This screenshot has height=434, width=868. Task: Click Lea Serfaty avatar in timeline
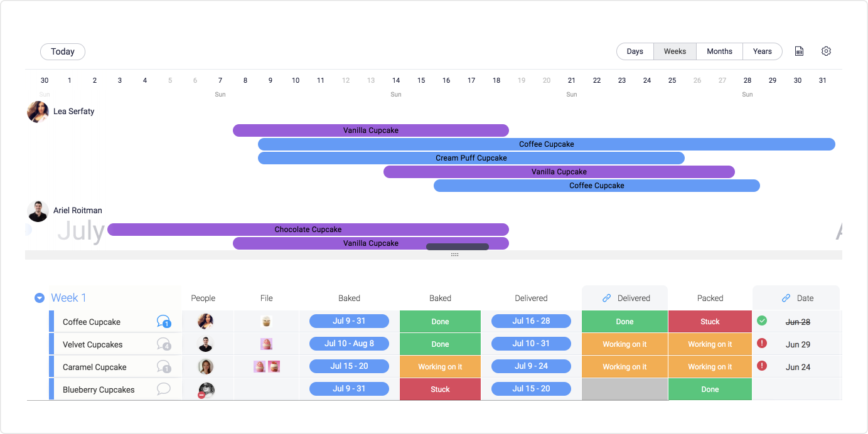tap(38, 112)
